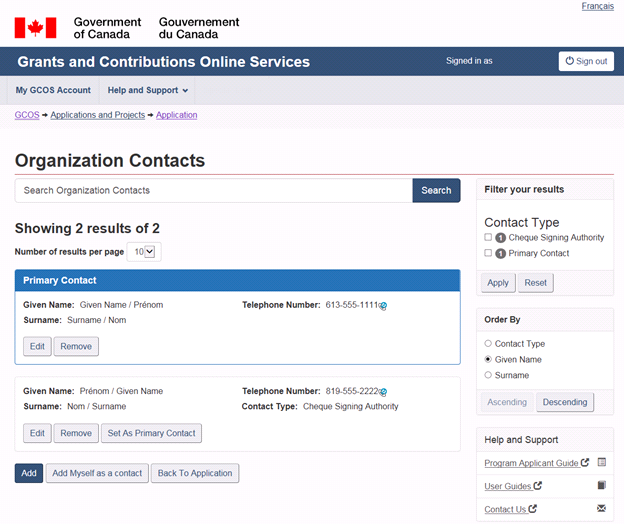The width and height of the screenshot is (624, 524).
Task: Click the Contact Us envelope icon
Action: [x=601, y=509]
